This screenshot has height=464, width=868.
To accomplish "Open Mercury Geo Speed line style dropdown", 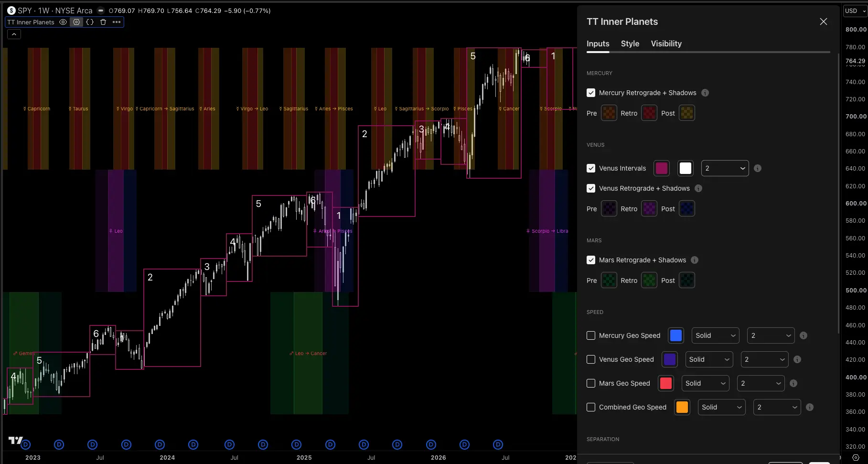I will click(716, 335).
